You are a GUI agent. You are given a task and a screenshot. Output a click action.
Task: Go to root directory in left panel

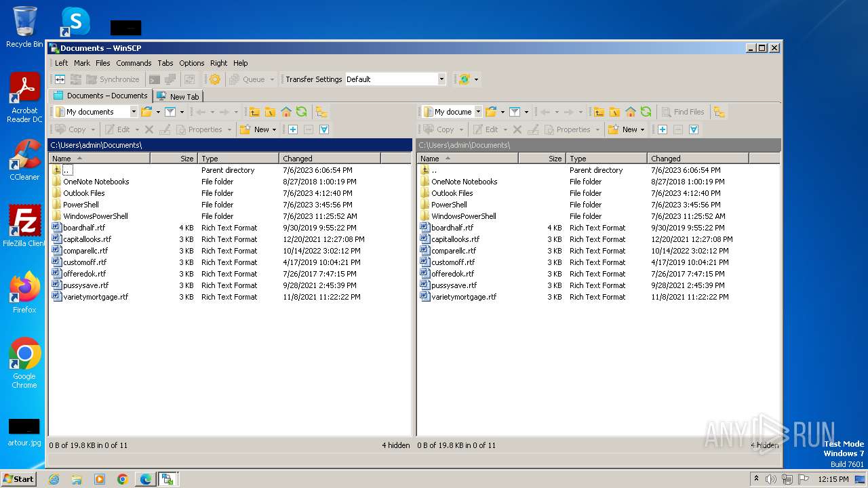pyautogui.click(x=270, y=112)
